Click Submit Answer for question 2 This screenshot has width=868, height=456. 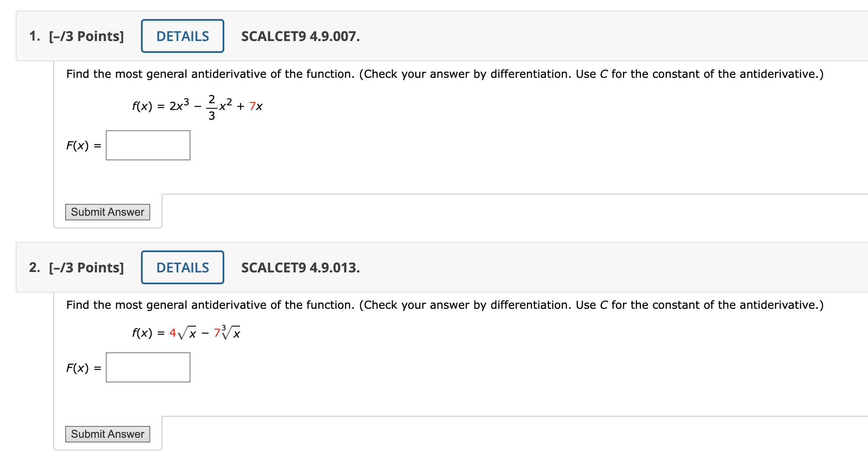(107, 434)
